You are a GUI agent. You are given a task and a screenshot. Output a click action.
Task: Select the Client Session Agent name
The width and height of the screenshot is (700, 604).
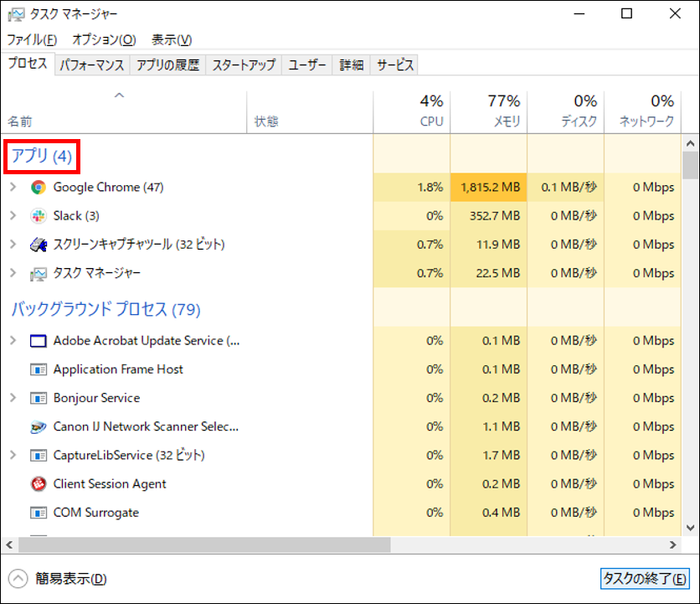click(110, 484)
